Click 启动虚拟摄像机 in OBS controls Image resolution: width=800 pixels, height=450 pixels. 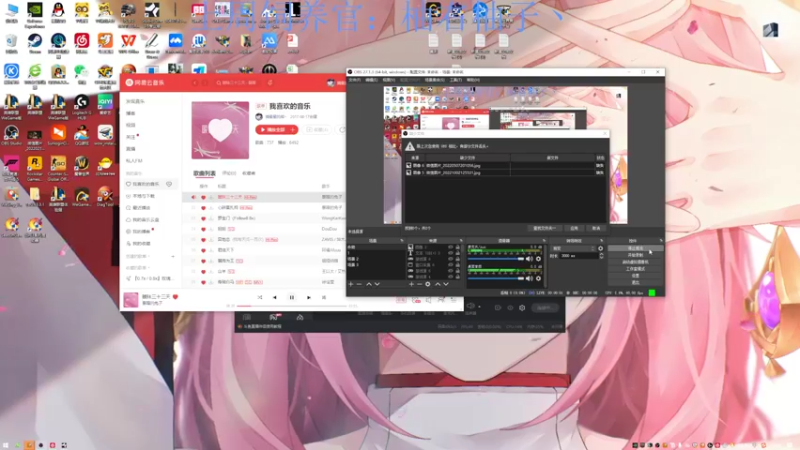click(635, 262)
